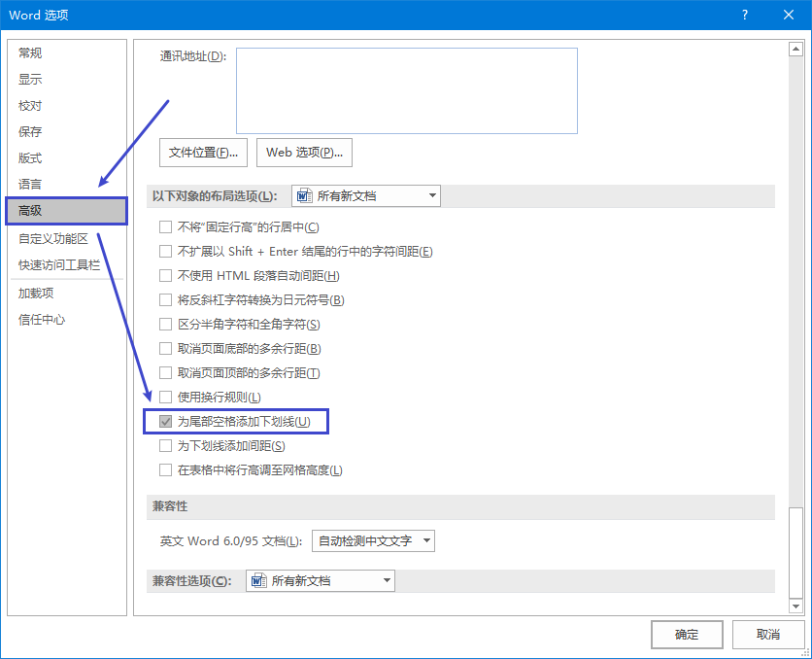Screen dimensions: 812x659
Task: Go to the 语言 settings
Action: point(30,184)
